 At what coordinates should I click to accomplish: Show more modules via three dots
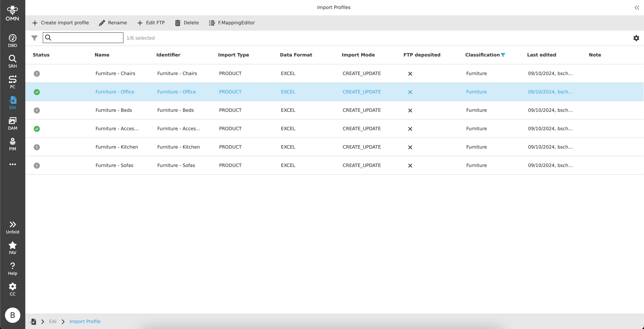point(12,164)
